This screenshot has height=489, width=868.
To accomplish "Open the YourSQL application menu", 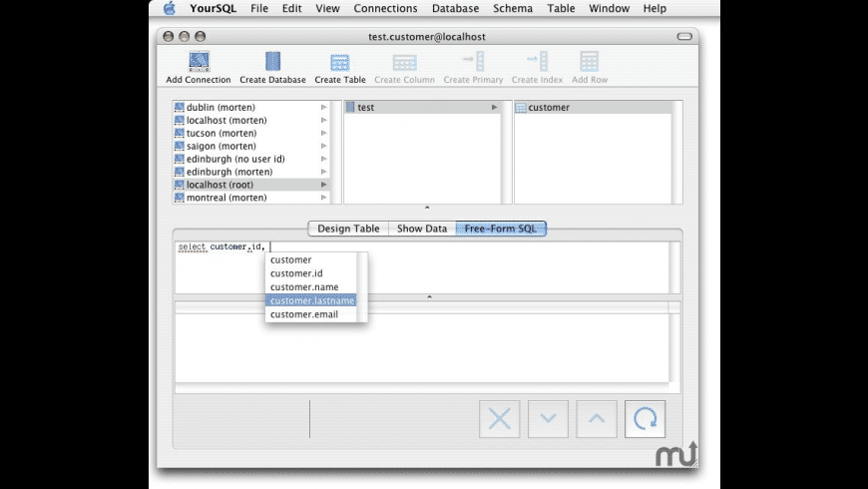I will 214,8.
